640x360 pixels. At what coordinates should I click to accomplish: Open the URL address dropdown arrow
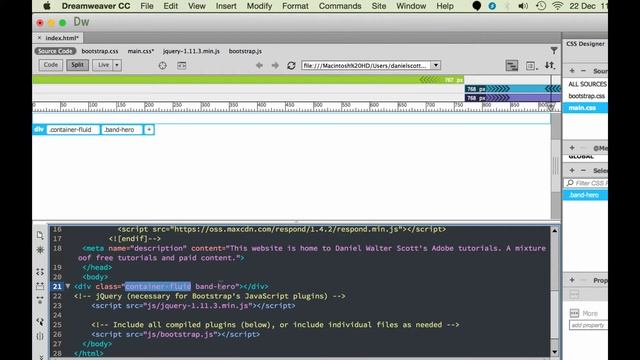[436, 65]
